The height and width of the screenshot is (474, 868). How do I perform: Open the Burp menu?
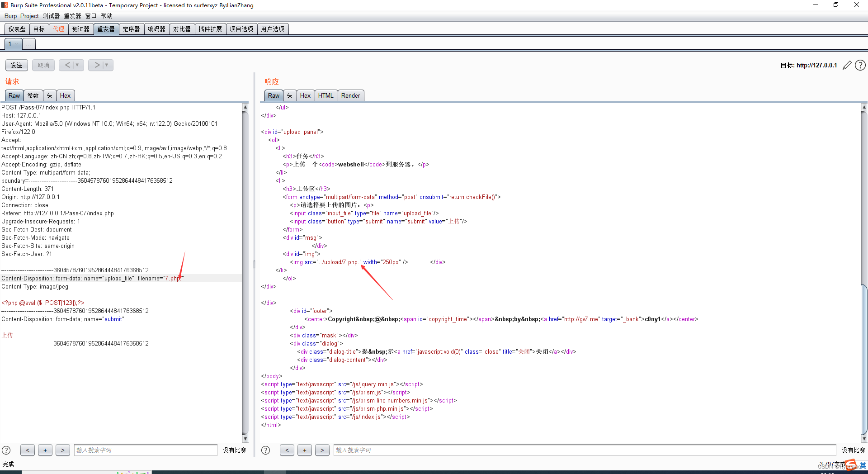click(10, 16)
